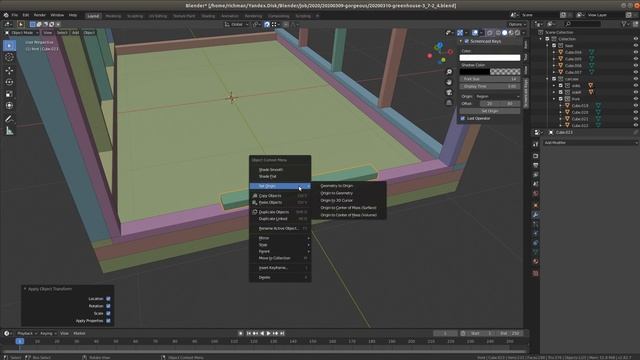Screen dimensions: 640x360
Task: Open the Global transform orientation dropdown
Action: [237, 24]
